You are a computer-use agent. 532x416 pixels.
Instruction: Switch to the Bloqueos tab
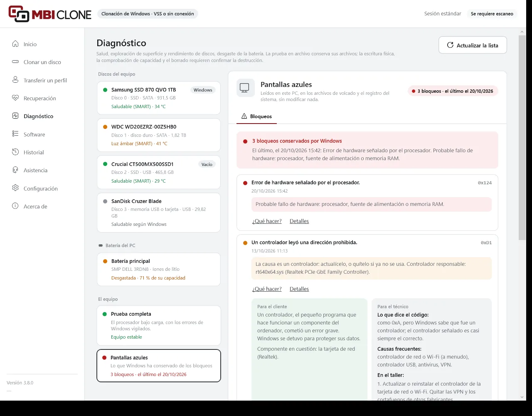click(256, 116)
